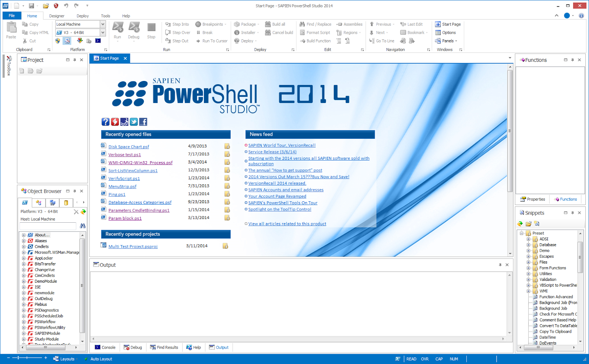589x364 pixels.
Task: Click the zoom out minus button in status bar
Action: pos(8,358)
